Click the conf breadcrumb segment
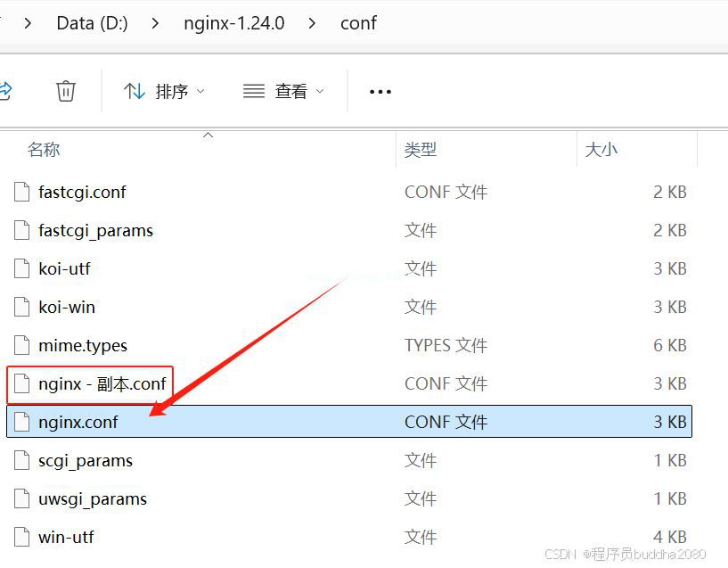Screen dimensions: 728x568 tap(358, 23)
